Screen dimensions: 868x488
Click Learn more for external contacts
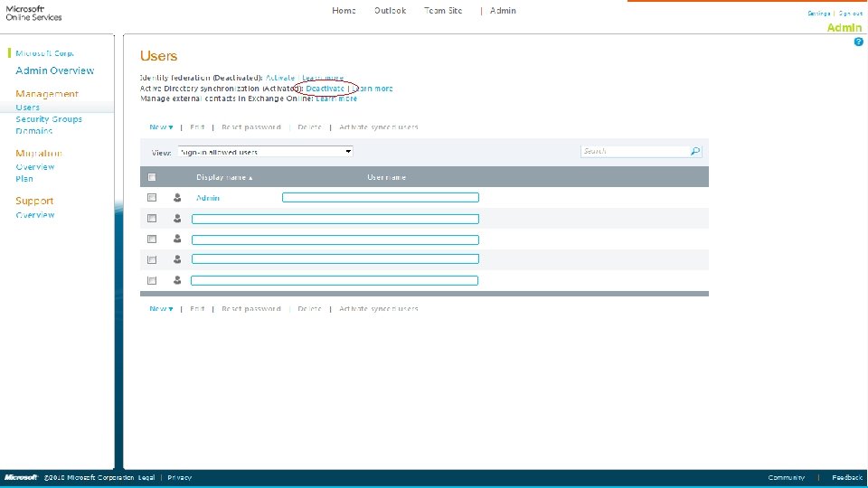click(336, 99)
